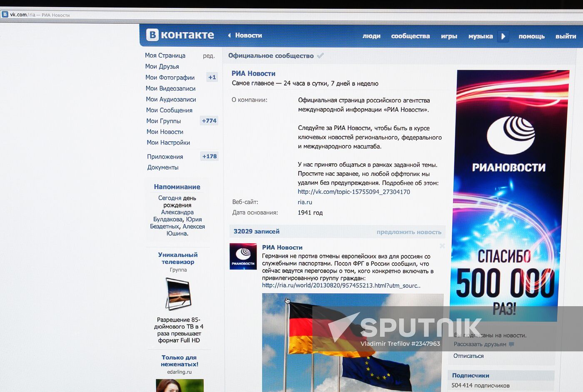Open помощь in the top navigation
The width and height of the screenshot is (583, 392).
tap(531, 36)
